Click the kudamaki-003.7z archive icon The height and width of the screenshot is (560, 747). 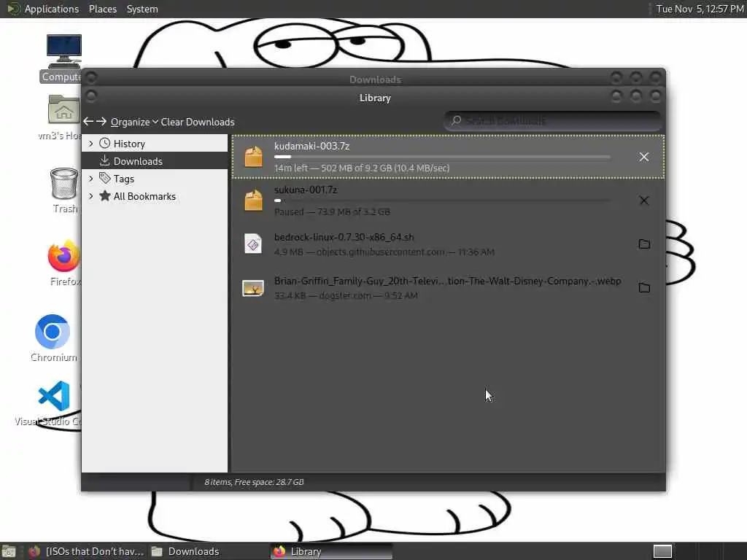(x=253, y=157)
